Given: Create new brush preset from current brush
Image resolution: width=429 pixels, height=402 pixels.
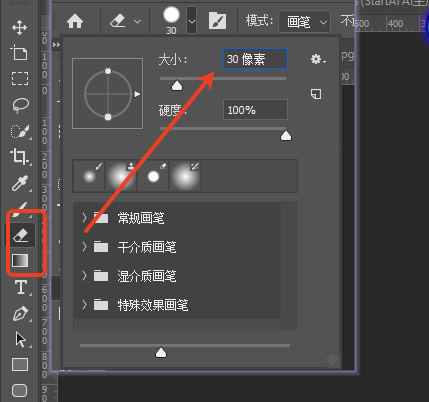Looking at the screenshot, I should pyautogui.click(x=316, y=94).
